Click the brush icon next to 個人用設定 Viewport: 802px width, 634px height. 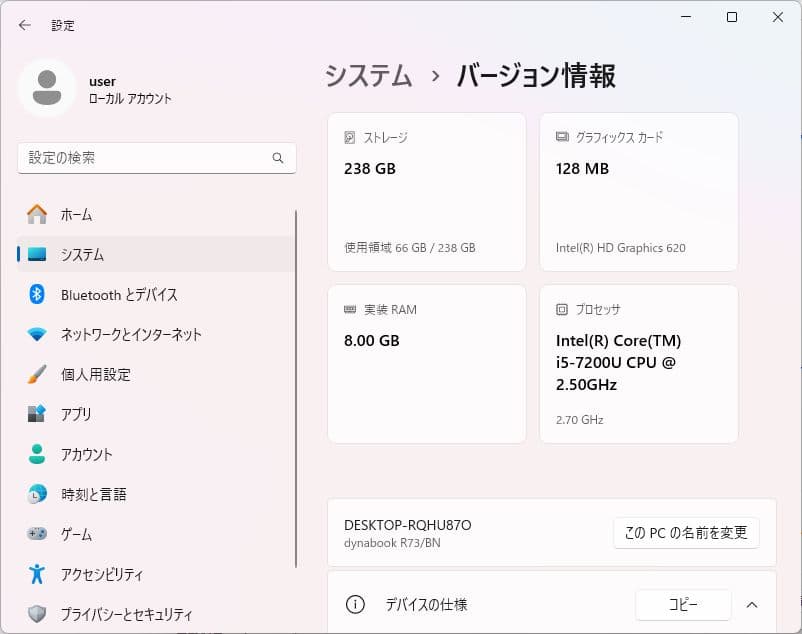39,374
